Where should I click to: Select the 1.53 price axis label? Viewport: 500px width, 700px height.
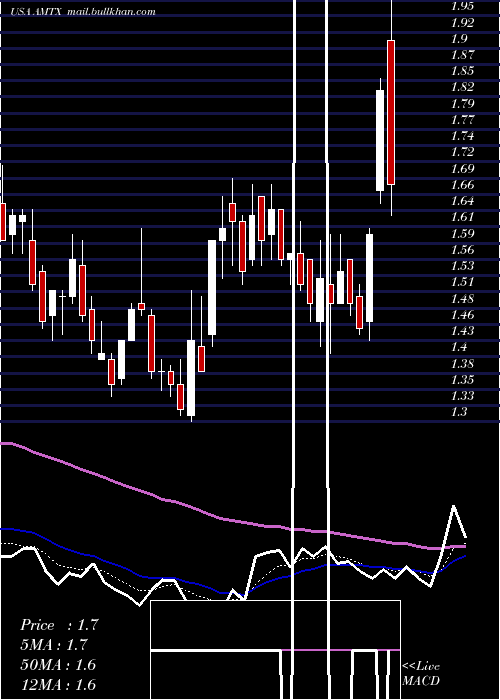462,266
